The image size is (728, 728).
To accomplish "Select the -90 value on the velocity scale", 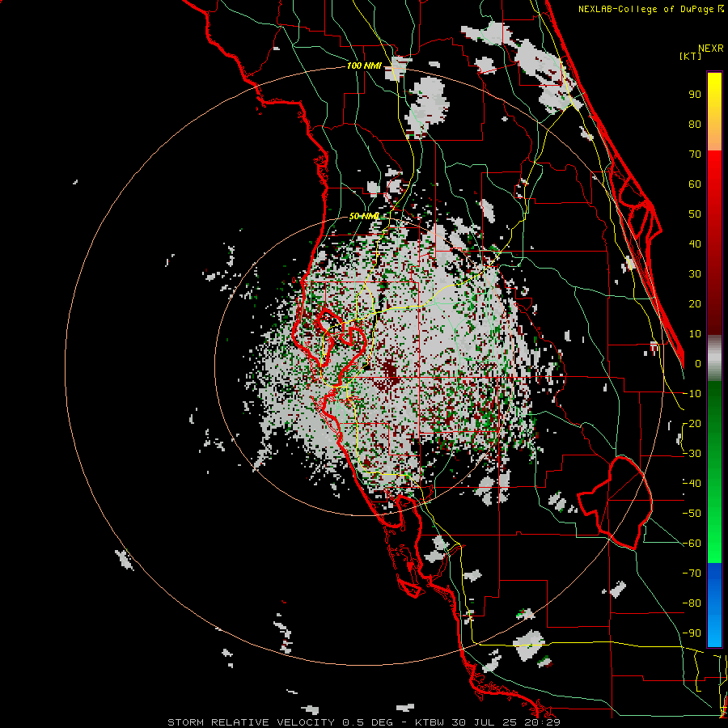I will coord(692,633).
